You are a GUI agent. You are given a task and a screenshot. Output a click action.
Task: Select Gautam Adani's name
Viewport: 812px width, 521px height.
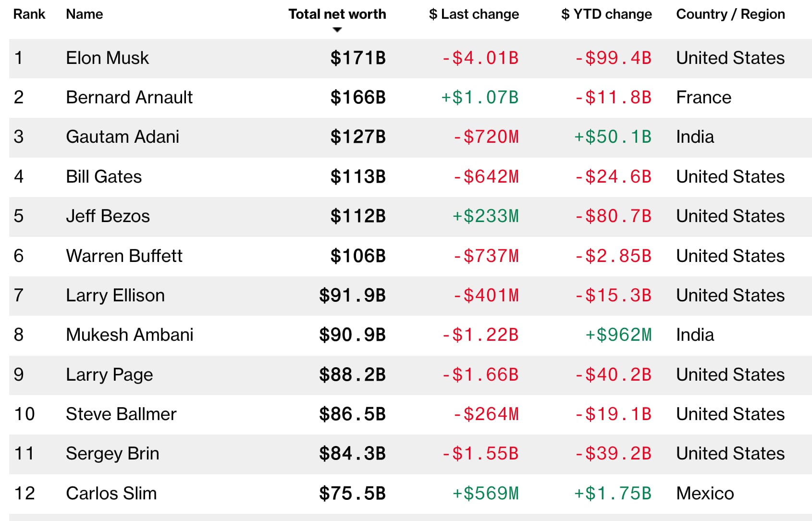pos(123,137)
